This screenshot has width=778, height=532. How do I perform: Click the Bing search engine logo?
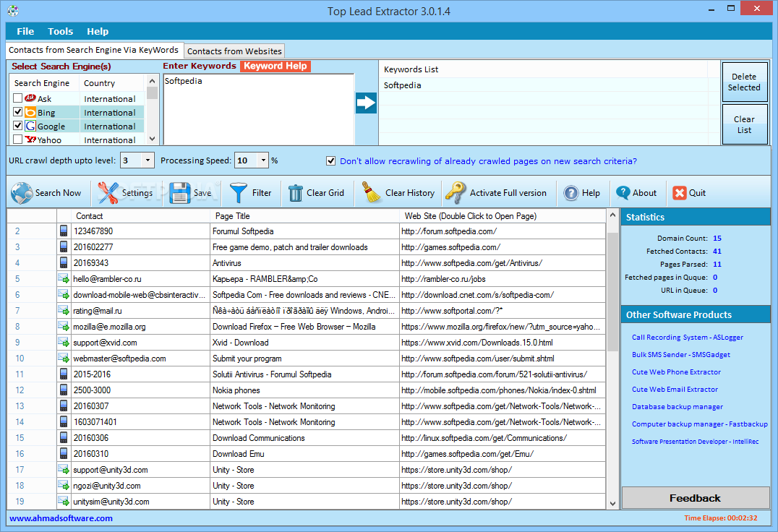(x=30, y=112)
